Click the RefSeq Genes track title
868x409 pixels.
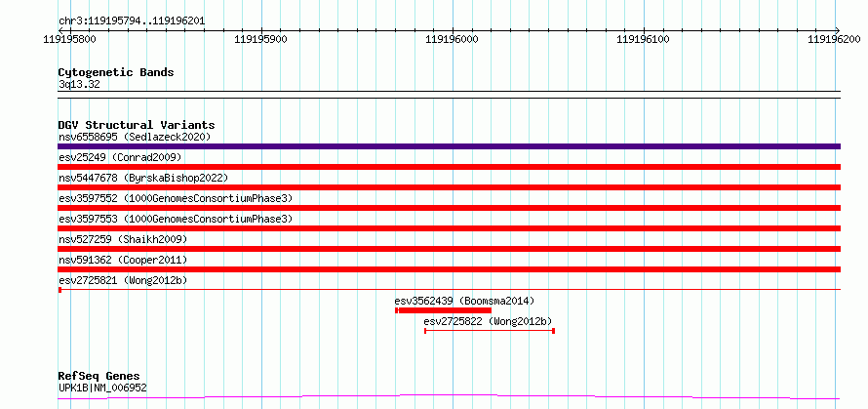99,377
